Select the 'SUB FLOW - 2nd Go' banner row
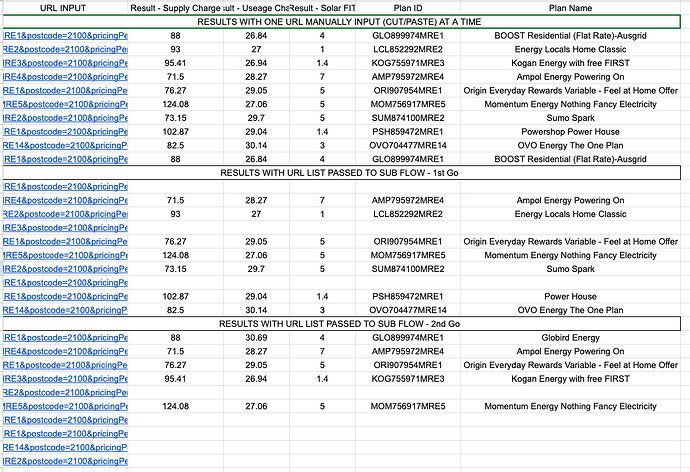The width and height of the screenshot is (690, 472). pos(341,324)
